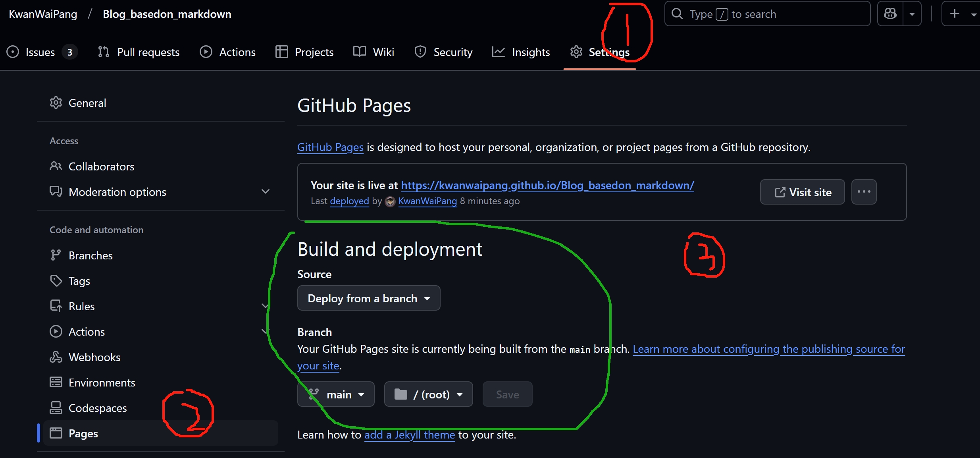This screenshot has width=980, height=458.
Task: View the Insights tab
Action: pyautogui.click(x=521, y=52)
